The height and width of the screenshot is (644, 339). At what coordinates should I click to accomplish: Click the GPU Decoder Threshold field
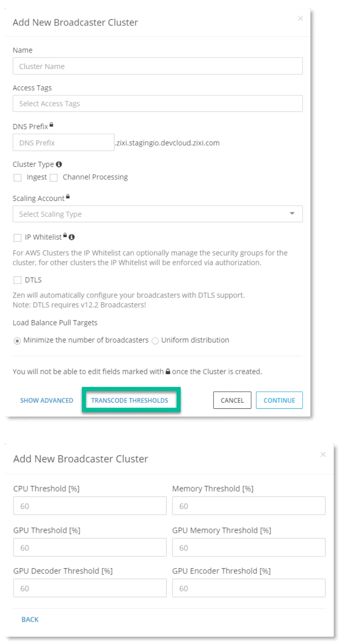tap(90, 588)
